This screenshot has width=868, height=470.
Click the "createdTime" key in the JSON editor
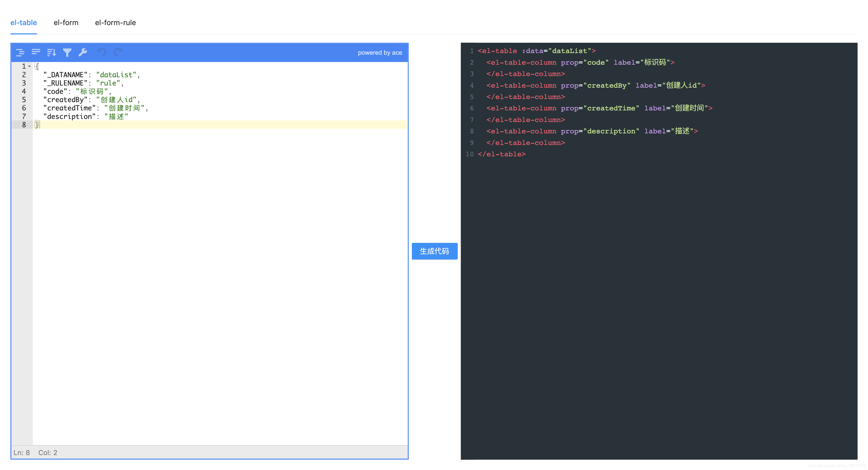[69, 108]
